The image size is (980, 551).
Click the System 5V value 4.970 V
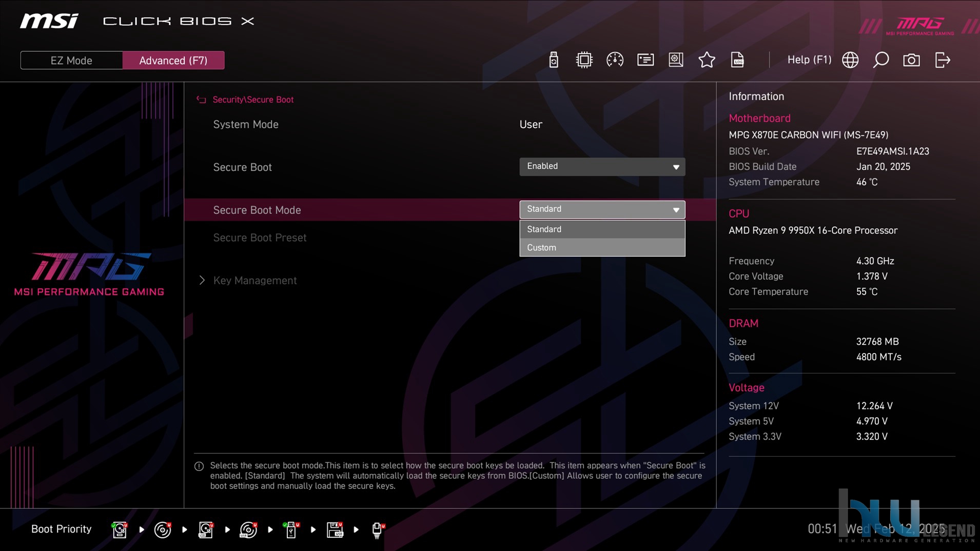click(872, 421)
